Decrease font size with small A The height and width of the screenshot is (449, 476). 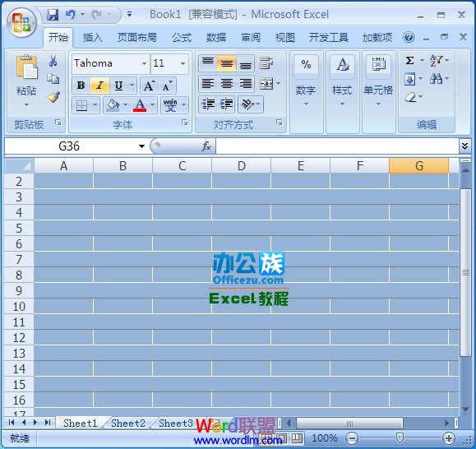(167, 86)
